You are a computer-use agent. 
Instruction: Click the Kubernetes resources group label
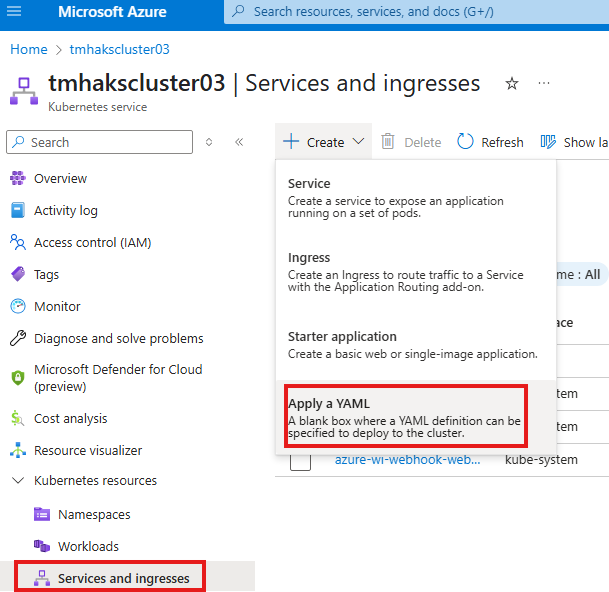click(x=95, y=481)
